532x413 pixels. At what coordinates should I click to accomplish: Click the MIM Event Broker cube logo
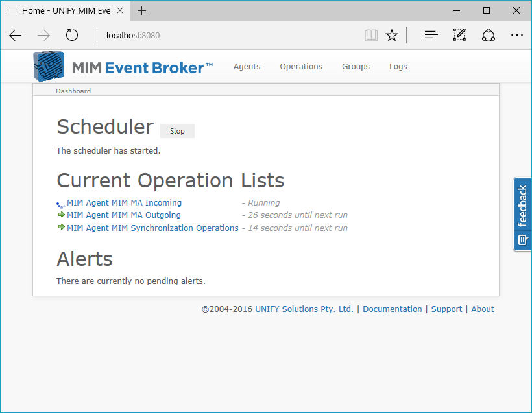pyautogui.click(x=49, y=66)
